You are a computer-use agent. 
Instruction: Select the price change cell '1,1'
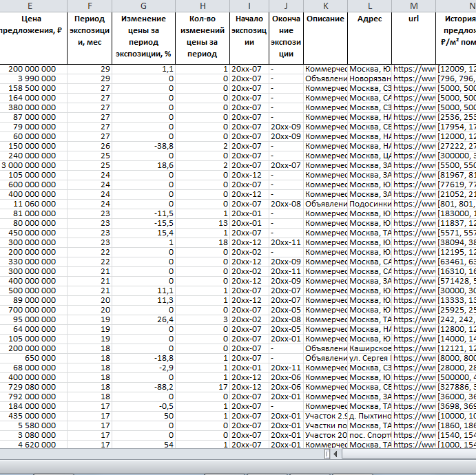(x=143, y=69)
